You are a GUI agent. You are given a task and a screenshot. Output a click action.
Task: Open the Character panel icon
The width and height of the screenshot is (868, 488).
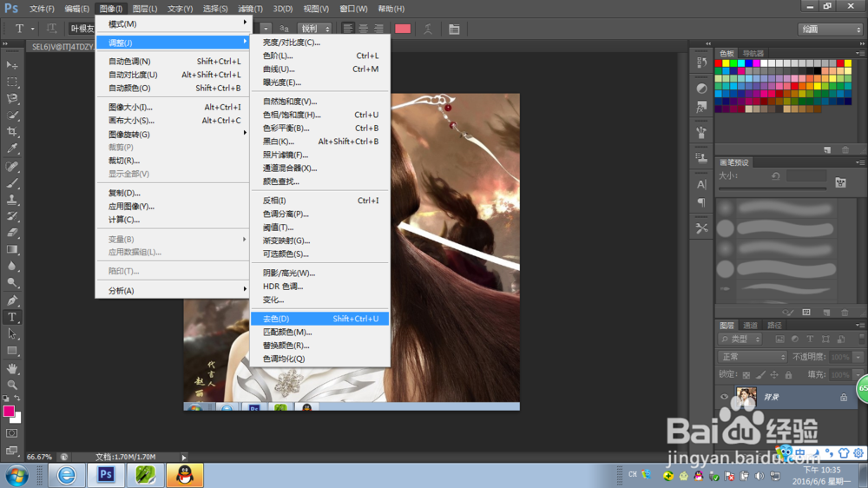[701, 184]
